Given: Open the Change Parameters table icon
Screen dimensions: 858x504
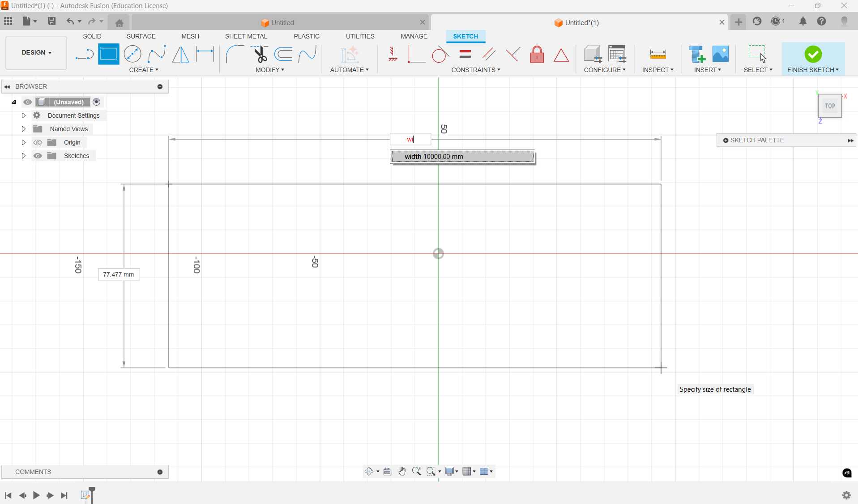Looking at the screenshot, I should coord(617,54).
